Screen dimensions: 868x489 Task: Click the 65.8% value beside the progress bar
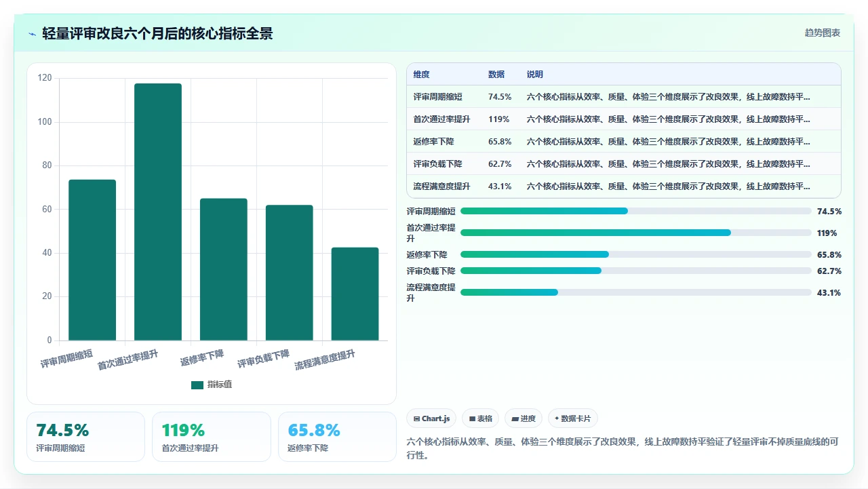[x=829, y=254]
